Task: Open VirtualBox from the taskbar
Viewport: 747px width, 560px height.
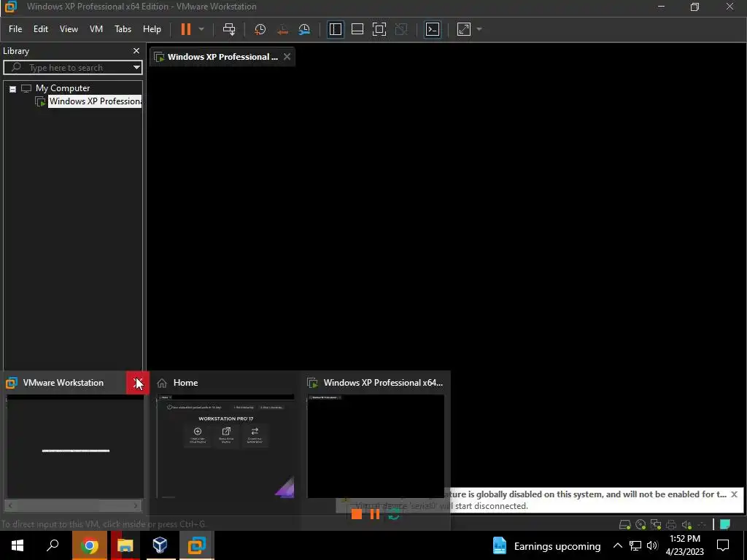Action: [x=160, y=545]
